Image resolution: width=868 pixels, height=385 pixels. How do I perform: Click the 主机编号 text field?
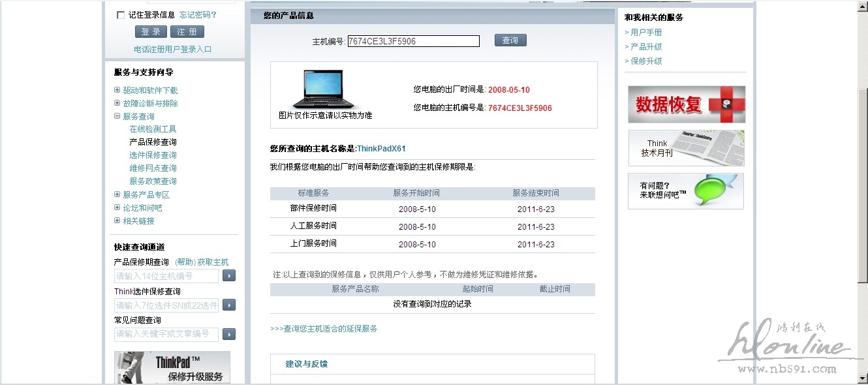tap(414, 41)
